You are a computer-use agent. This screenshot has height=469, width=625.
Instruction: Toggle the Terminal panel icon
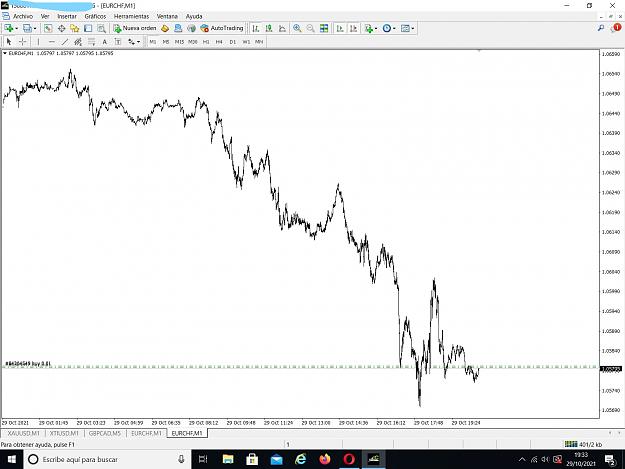(x=88, y=28)
